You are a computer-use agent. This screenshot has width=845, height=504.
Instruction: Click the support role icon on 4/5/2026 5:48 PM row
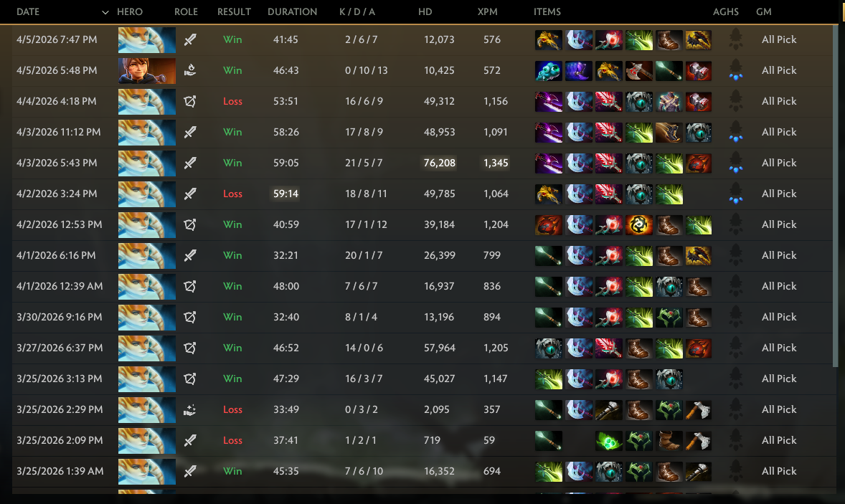click(x=189, y=70)
